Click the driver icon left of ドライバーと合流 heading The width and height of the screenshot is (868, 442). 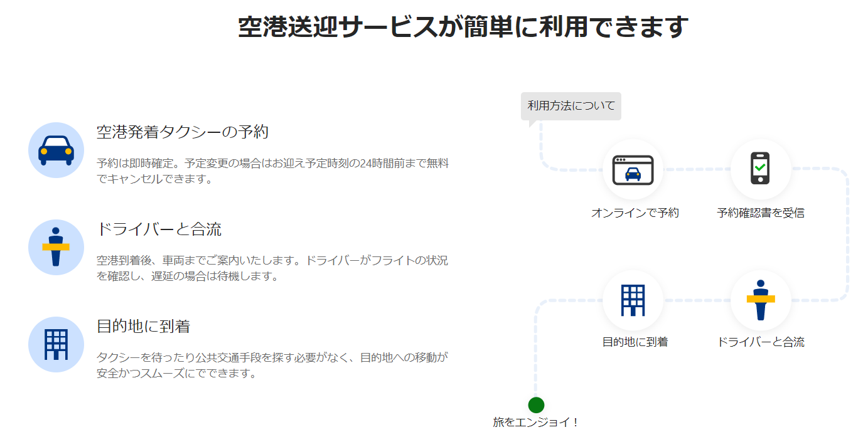click(x=56, y=247)
